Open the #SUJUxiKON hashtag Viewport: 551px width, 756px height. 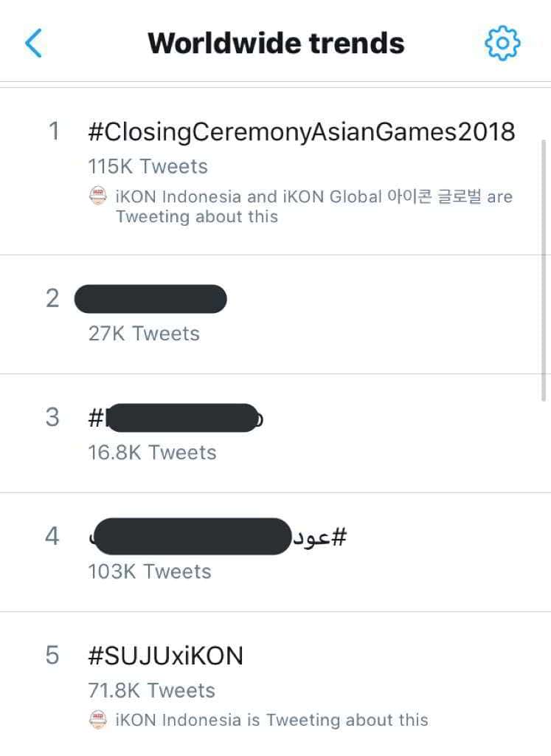pos(165,655)
